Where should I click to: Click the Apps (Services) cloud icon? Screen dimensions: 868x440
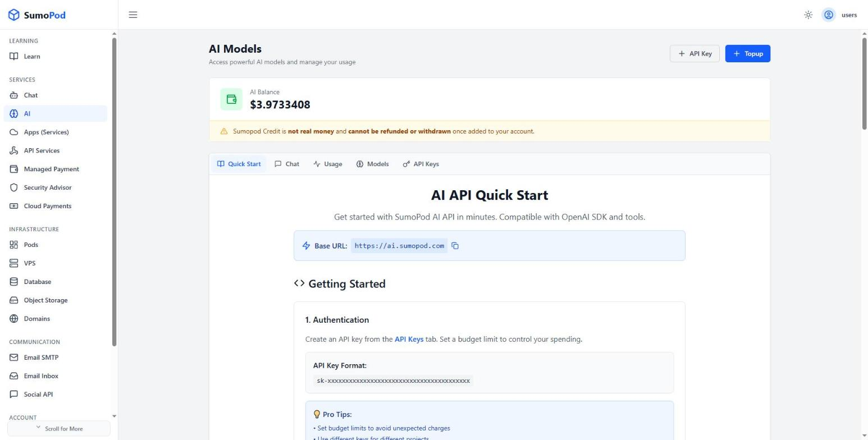[14, 132]
